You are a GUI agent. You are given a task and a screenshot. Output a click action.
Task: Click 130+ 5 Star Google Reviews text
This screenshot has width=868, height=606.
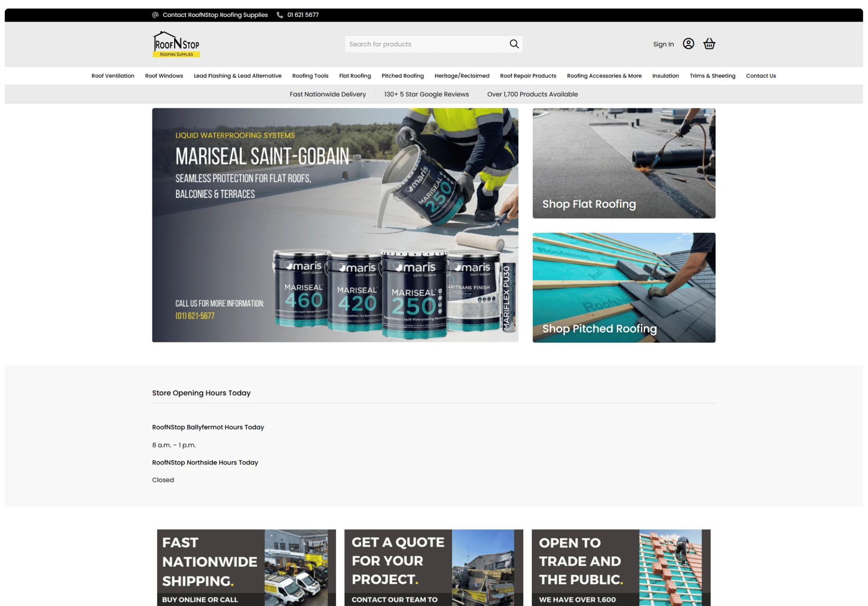[426, 94]
